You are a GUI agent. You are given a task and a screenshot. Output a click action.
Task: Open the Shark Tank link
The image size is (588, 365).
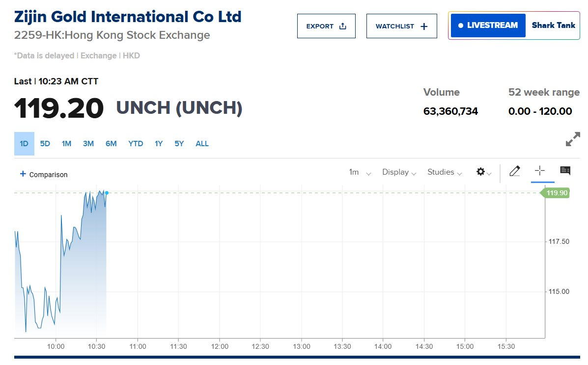tap(553, 26)
